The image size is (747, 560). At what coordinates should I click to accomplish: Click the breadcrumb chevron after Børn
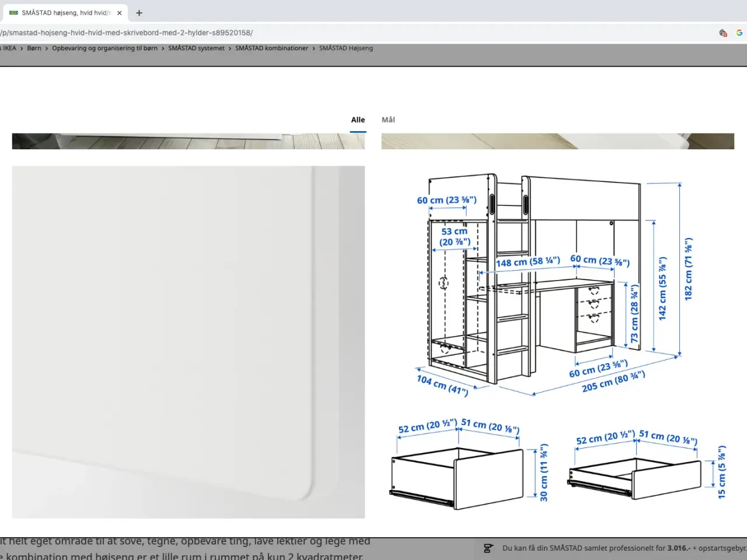click(47, 48)
